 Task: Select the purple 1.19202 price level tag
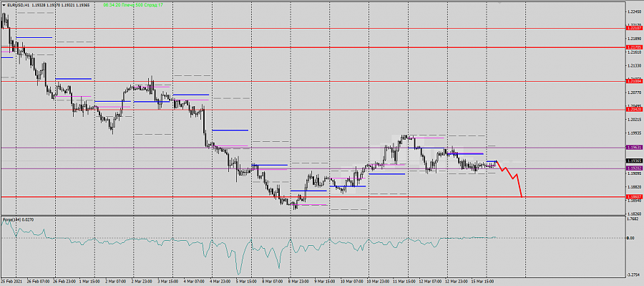pos(635,168)
